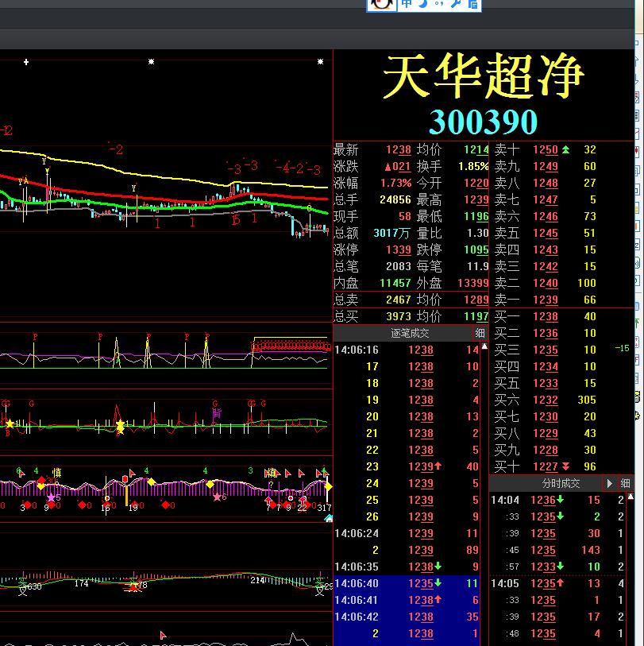Select the 14:05 trade row with 13 lots
This screenshot has height=646, width=644.
pyautogui.click(x=558, y=583)
